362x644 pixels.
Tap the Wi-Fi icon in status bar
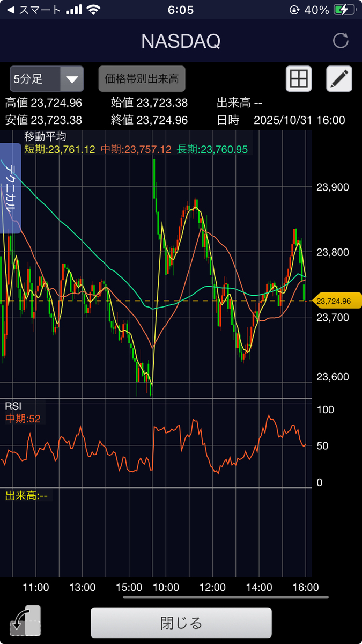coord(94,10)
